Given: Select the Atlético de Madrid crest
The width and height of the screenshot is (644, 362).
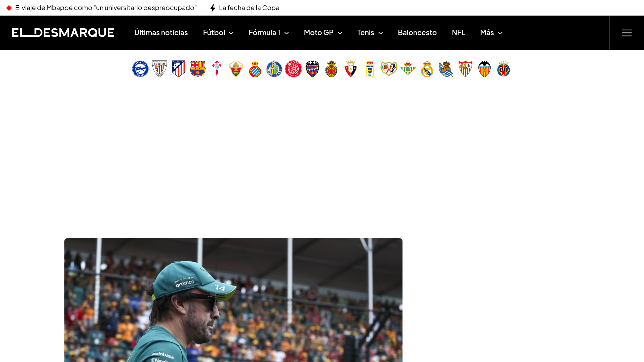Looking at the screenshot, I should click(x=179, y=69).
